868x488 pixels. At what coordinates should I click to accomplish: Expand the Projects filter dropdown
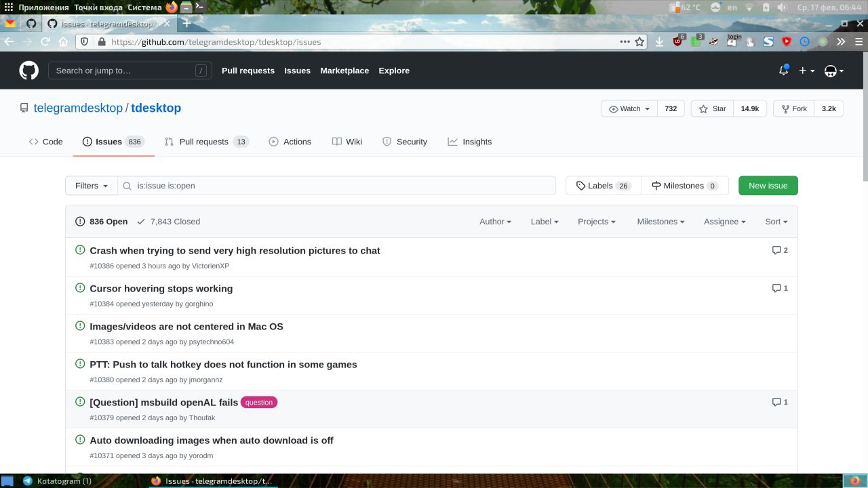[x=597, y=222]
